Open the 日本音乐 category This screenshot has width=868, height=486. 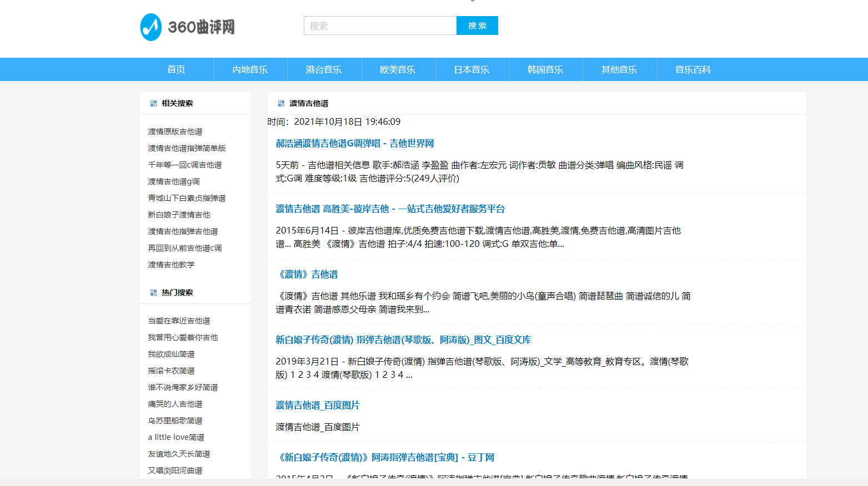tap(471, 69)
